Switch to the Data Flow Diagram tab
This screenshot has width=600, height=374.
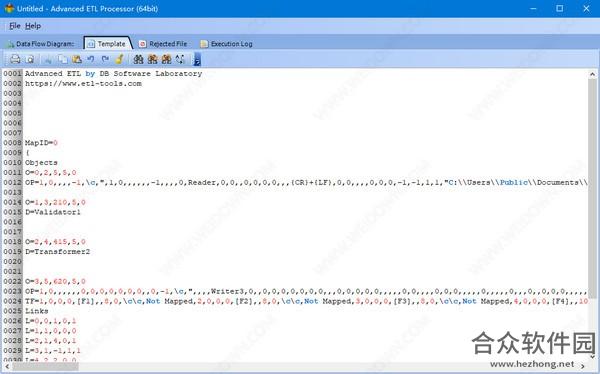coord(40,44)
